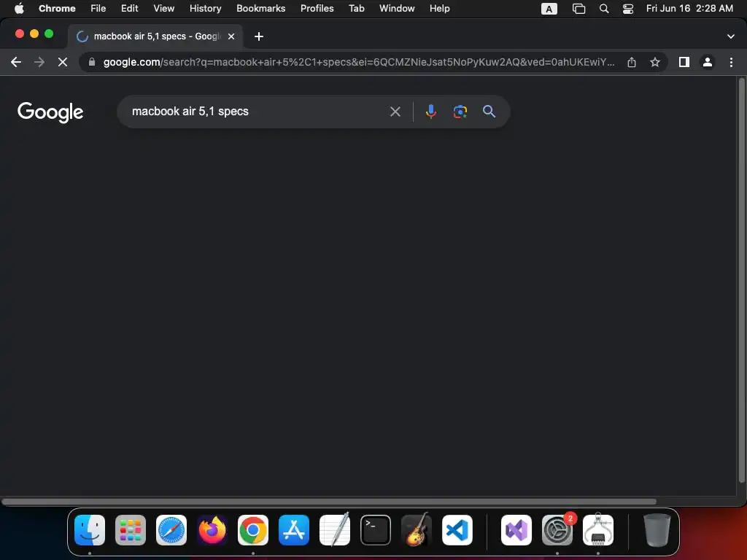Clear the Google search box
This screenshot has height=560, width=747.
tap(395, 112)
